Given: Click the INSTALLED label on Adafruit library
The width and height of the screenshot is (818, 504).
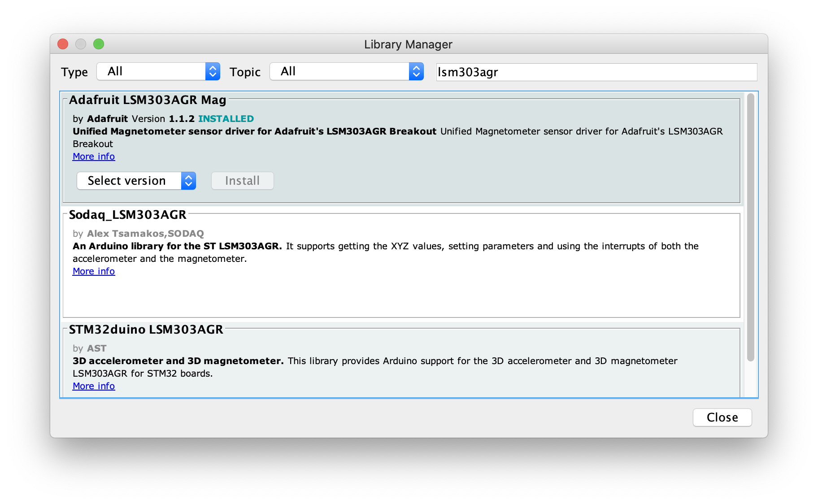Looking at the screenshot, I should [226, 118].
